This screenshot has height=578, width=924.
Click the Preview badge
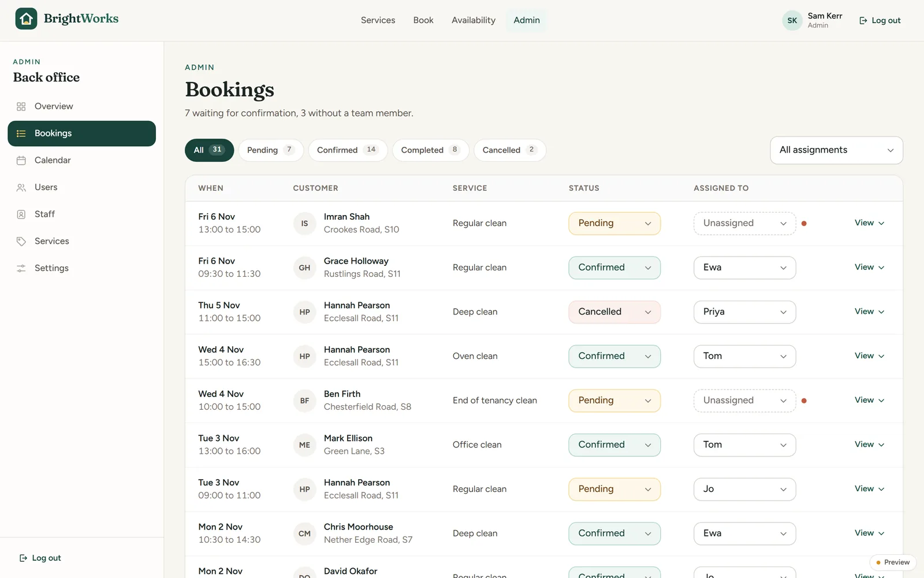coord(893,562)
